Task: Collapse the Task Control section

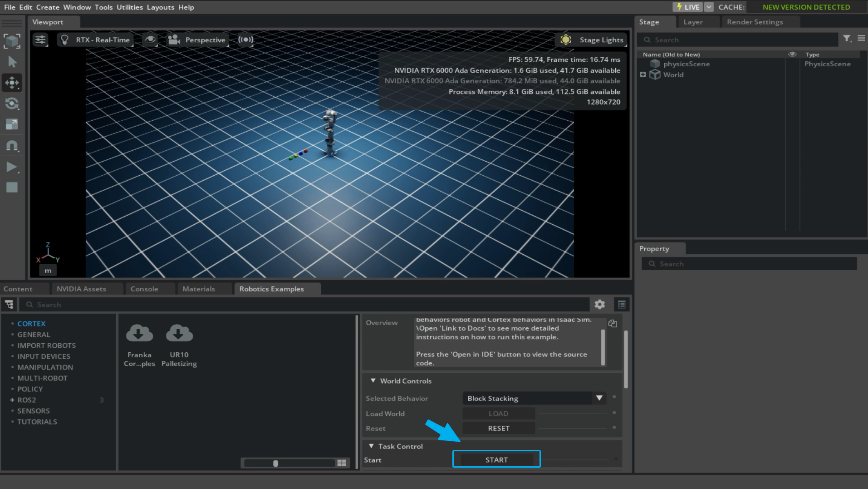Action: point(371,446)
